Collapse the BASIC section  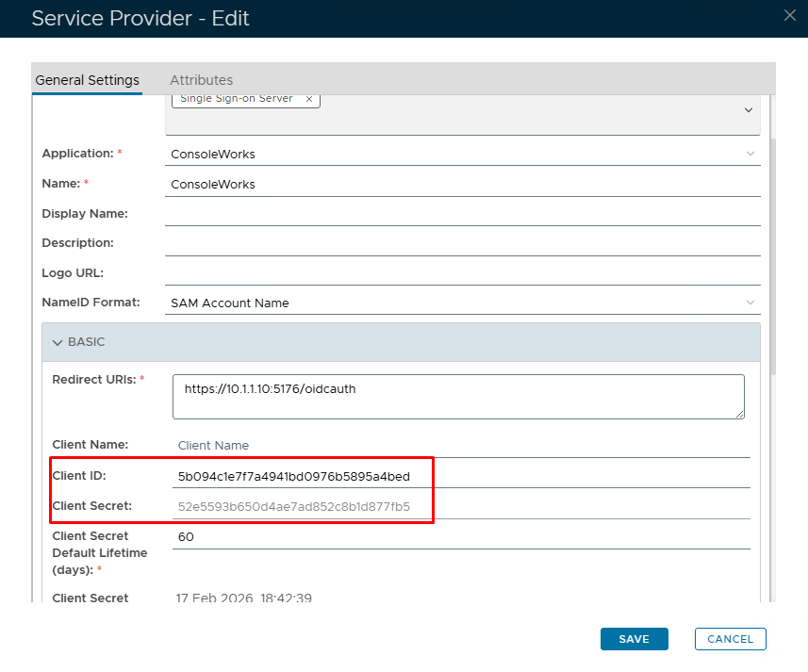pyautogui.click(x=58, y=342)
